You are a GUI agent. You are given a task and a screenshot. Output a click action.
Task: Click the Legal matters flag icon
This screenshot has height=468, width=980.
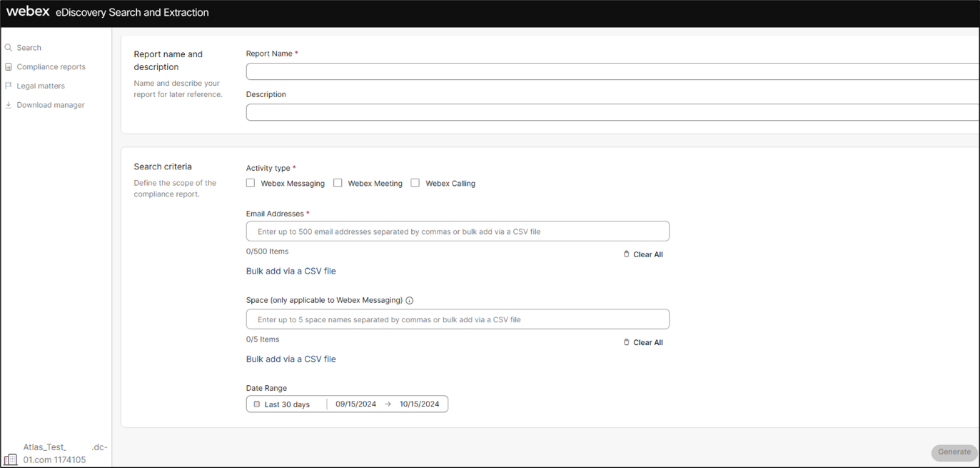pos(9,86)
